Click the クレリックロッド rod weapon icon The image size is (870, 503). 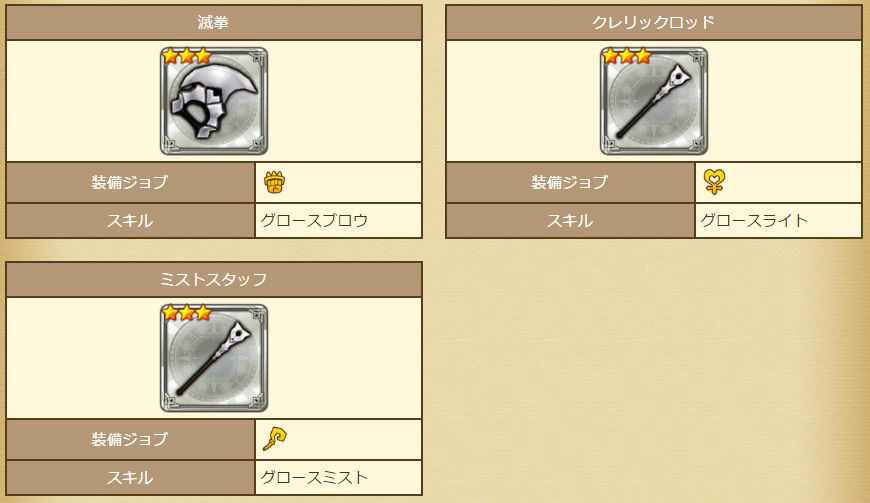tap(654, 101)
